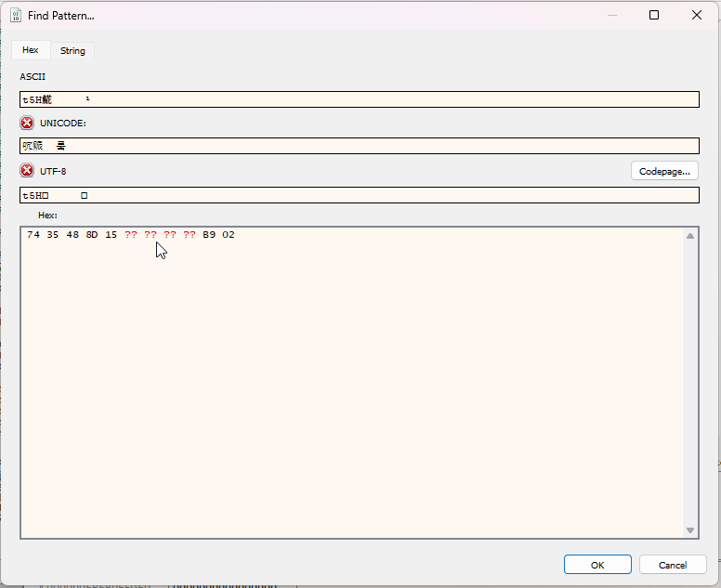Click the hex byte 74 in pattern
This screenshot has height=588, width=721.
[33, 235]
